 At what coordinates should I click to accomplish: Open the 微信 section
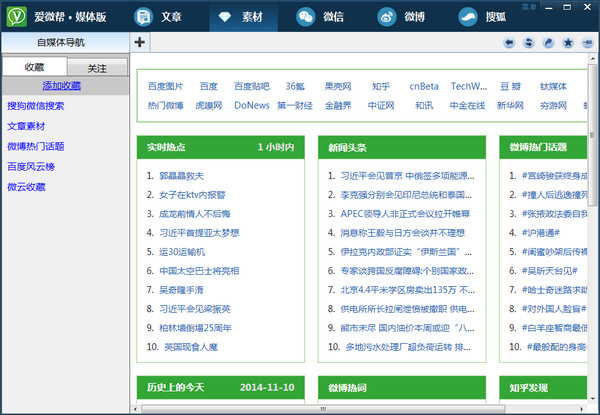[x=320, y=17]
